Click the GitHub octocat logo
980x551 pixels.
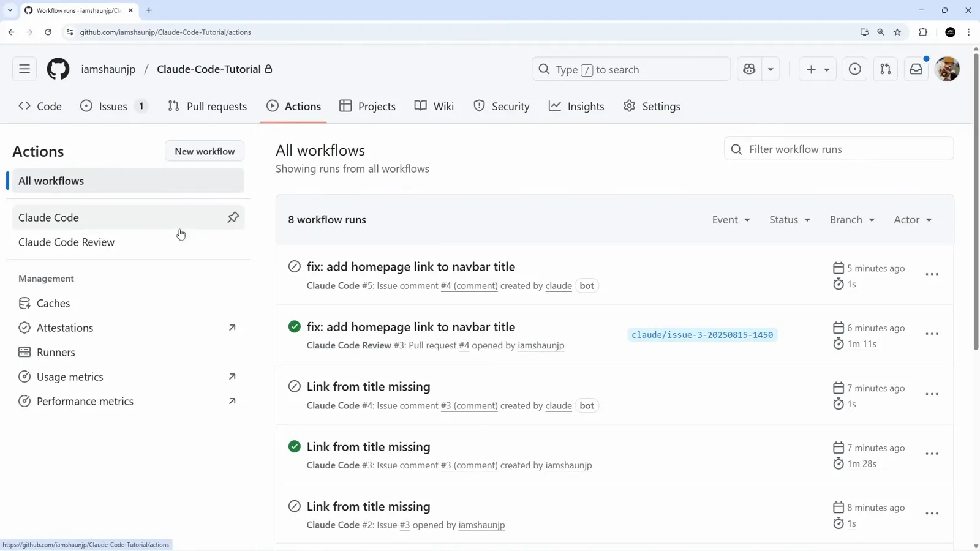[58, 69]
